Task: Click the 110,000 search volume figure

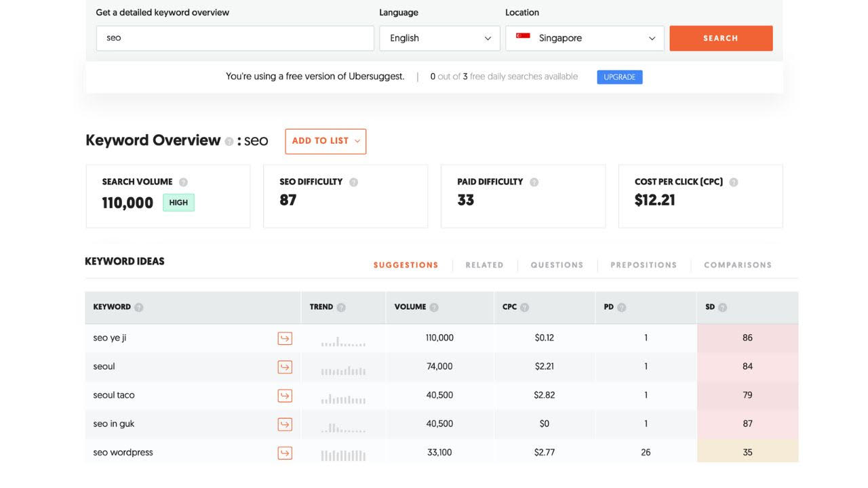Action: pos(127,203)
